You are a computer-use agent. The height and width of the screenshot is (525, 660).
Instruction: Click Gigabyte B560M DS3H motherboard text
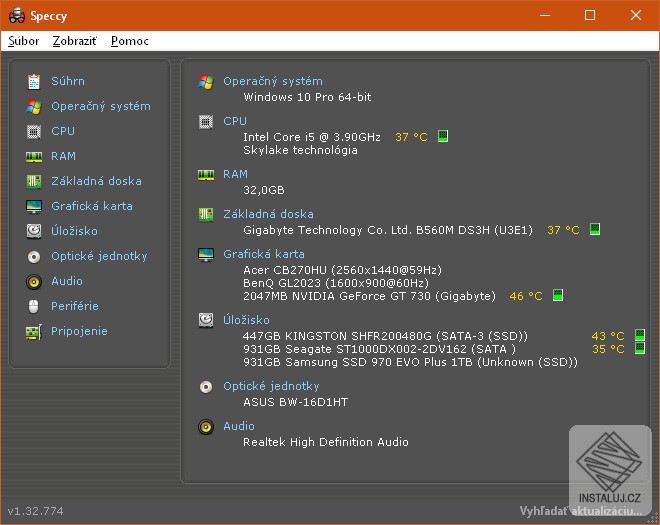[388, 230]
